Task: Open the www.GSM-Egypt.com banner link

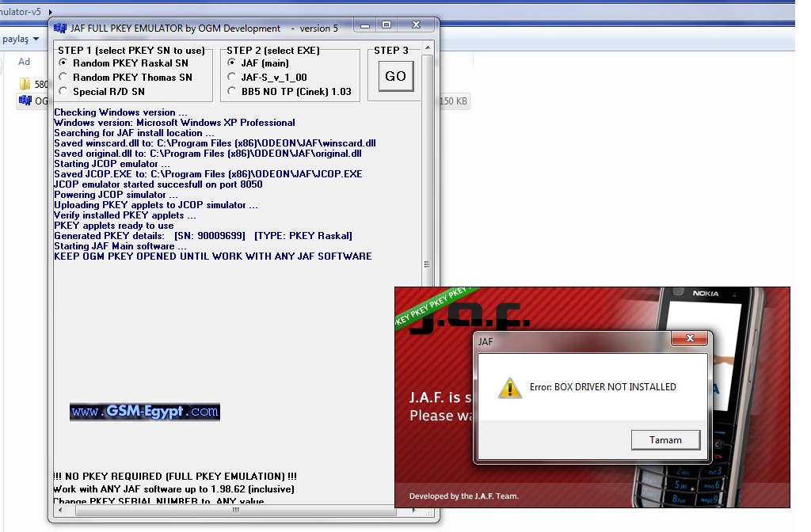Action: [x=145, y=412]
